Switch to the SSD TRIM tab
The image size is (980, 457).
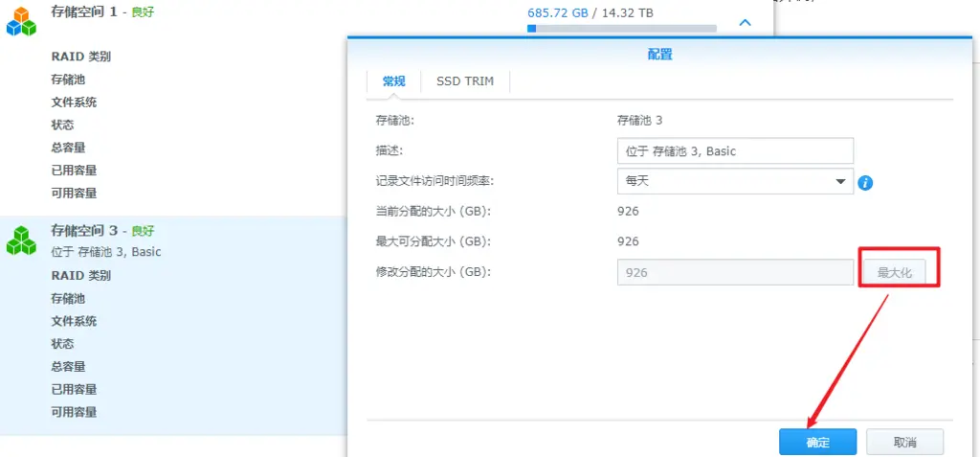tap(465, 81)
